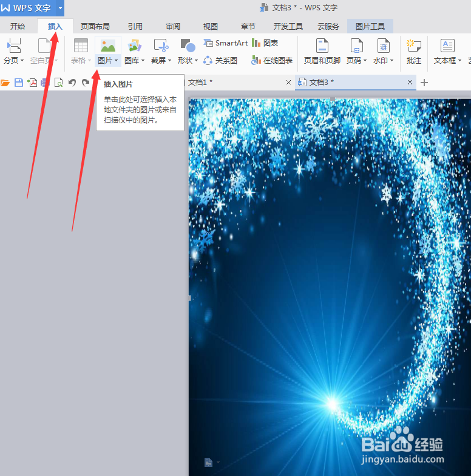Click the watermark (水印) icon
Image resolution: width=471 pixels, height=476 pixels.
pos(384,46)
